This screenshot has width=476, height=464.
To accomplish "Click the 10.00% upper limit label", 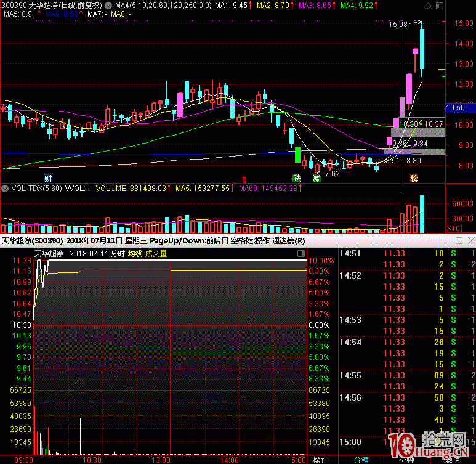I will coord(321,261).
